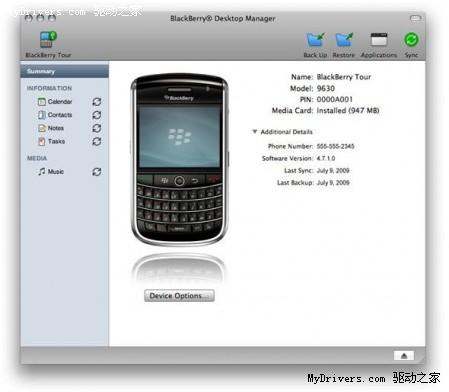Select Summary in the sidebar
The image size is (449, 392).
click(64, 71)
